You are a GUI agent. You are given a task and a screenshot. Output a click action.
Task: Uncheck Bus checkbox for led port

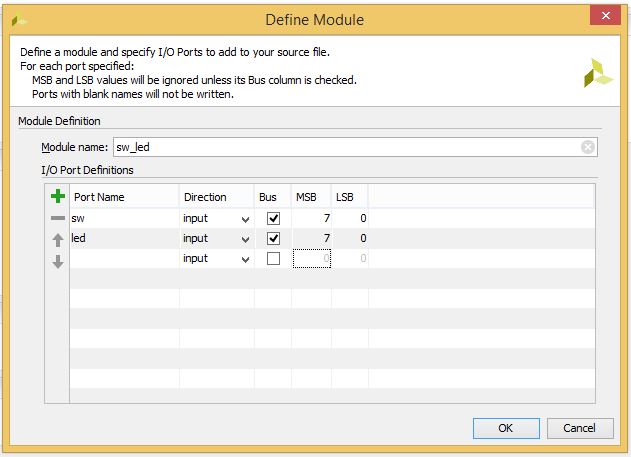point(273,239)
